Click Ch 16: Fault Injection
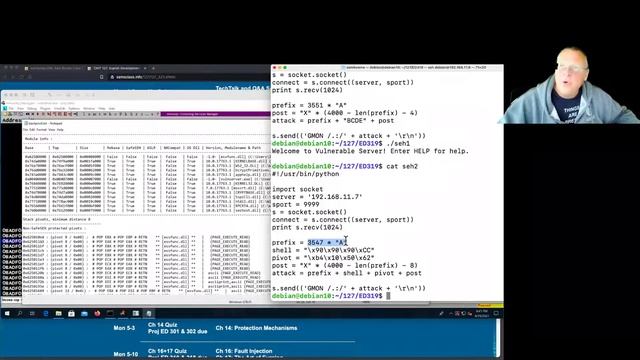 [244, 351]
